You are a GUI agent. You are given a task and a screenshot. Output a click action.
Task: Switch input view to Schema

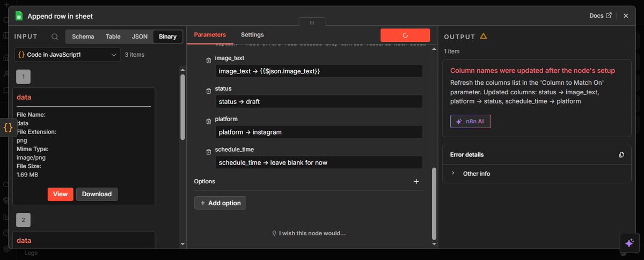(x=83, y=36)
